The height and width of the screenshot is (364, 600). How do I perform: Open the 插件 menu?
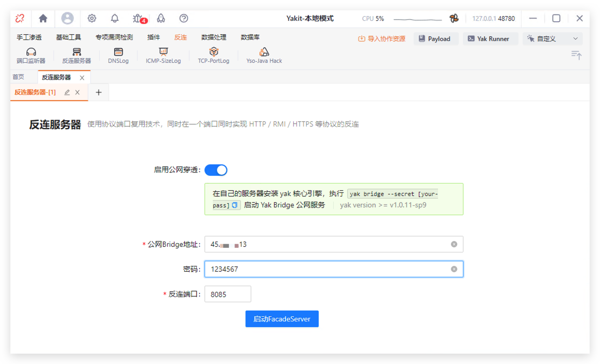(x=154, y=37)
